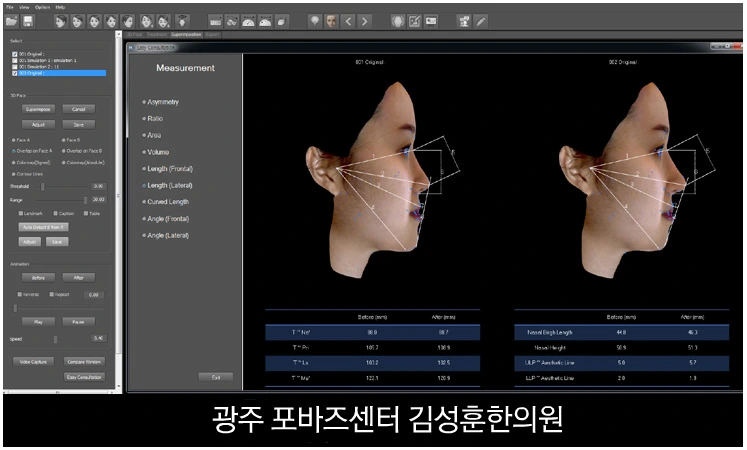The width and height of the screenshot is (747, 450).
Task: Select the first face view icon in the toolbar
Action: [x=63, y=21]
